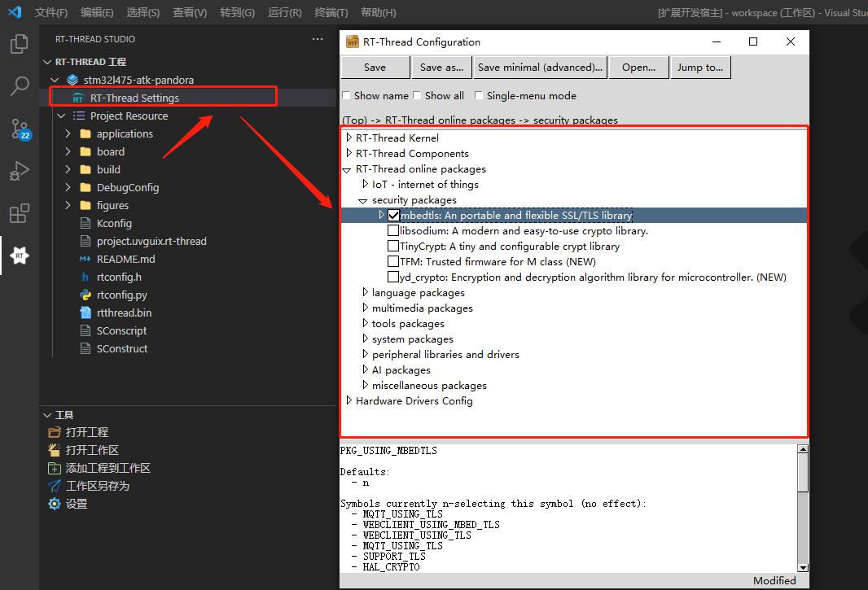The image size is (868, 590).
Task: Enable the Show name checkbox
Action: click(x=346, y=95)
